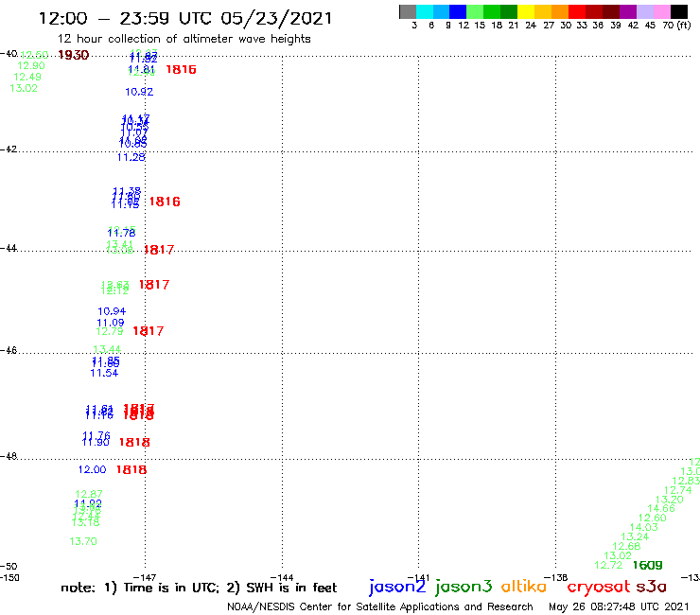Screen dimensions: 700x615
Task: Click the green value 13.24
Action: [635, 536]
